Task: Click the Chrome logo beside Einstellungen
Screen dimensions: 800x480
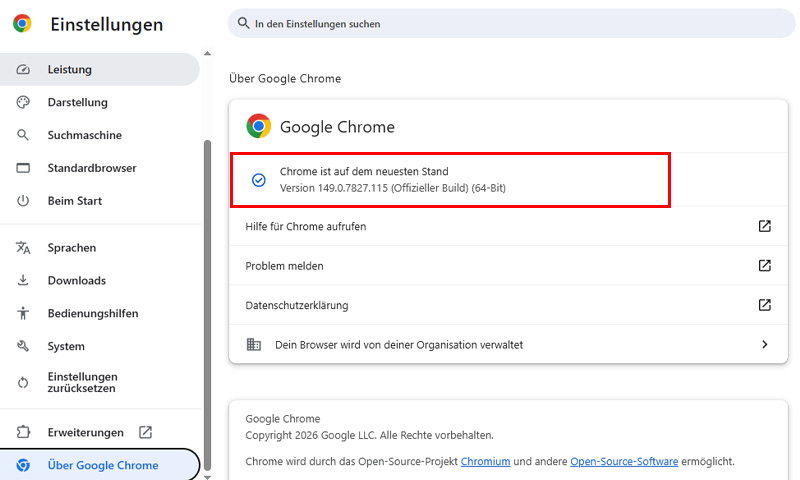Action: 22,23
